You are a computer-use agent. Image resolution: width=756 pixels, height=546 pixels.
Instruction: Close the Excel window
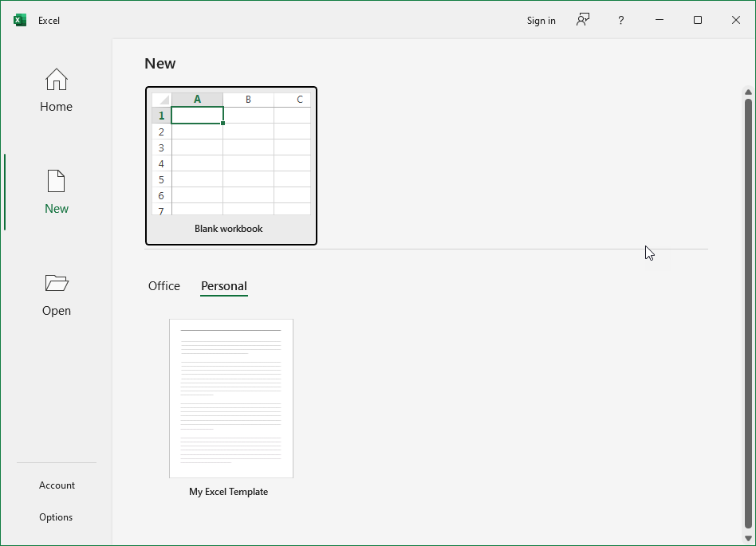pyautogui.click(x=735, y=20)
